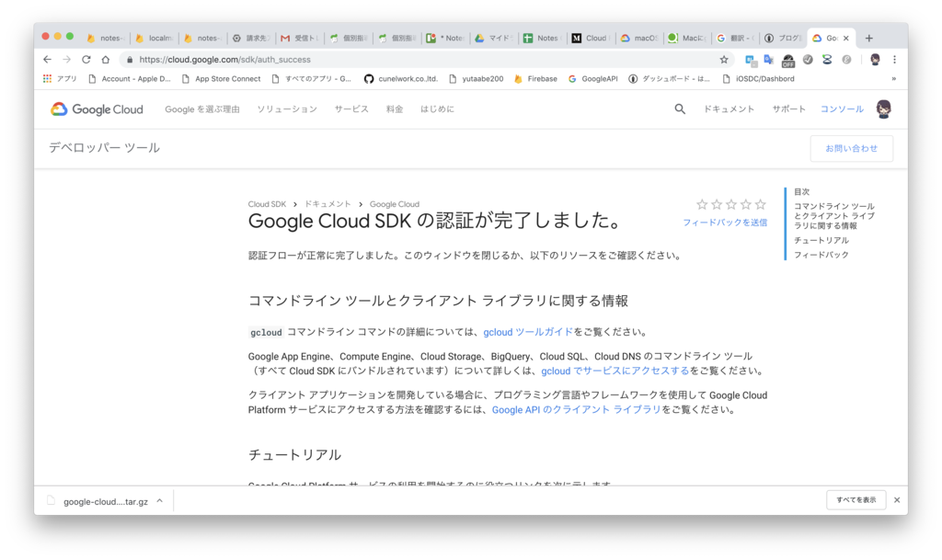
Task: Rate the page with the third star
Action: 731,205
